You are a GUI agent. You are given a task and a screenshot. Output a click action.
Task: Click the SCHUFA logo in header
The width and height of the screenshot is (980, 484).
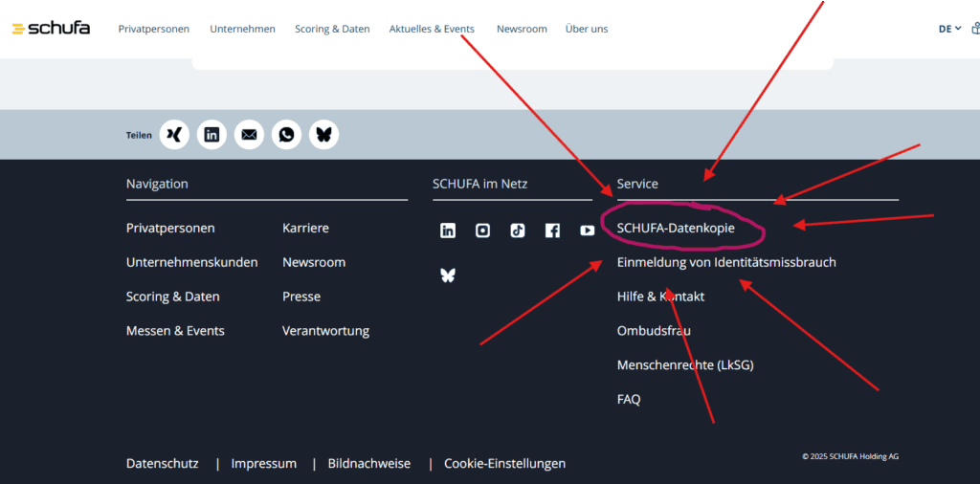coord(52,28)
